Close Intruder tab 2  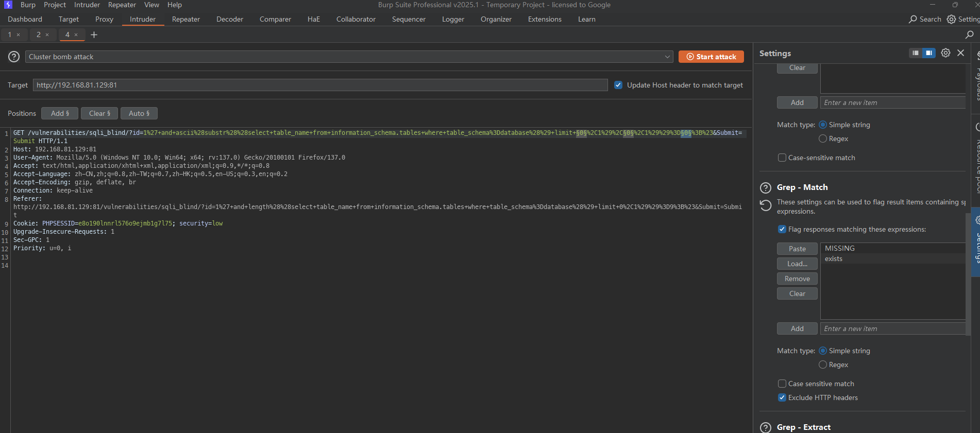47,35
